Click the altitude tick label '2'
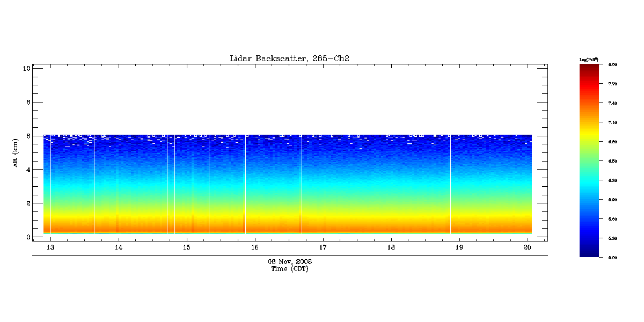Viewport: 644px width, 322px height. coord(28,203)
